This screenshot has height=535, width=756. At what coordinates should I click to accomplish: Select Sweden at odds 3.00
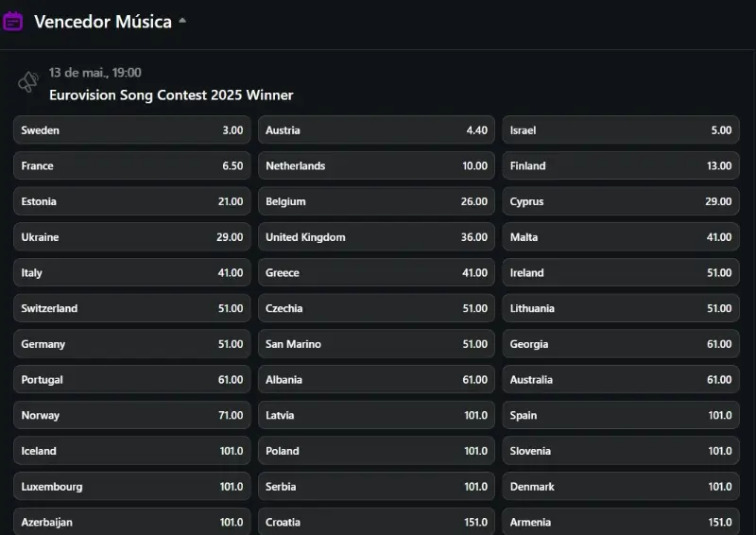click(x=132, y=130)
